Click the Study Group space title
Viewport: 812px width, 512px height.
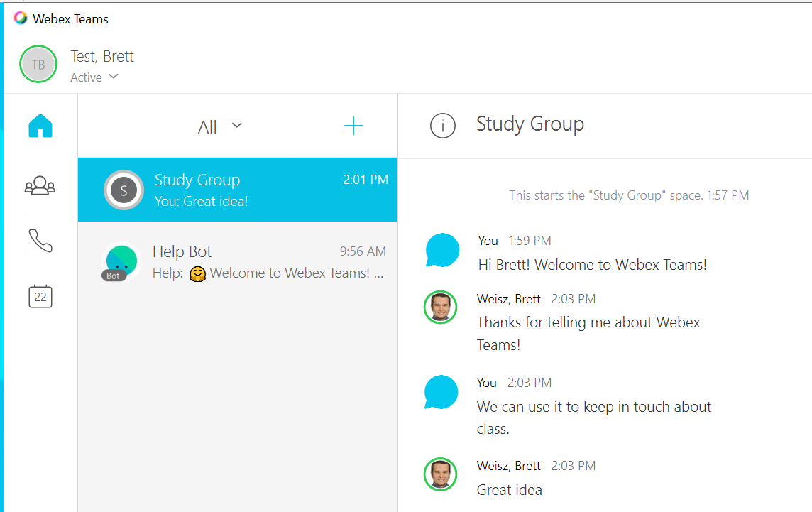point(530,124)
